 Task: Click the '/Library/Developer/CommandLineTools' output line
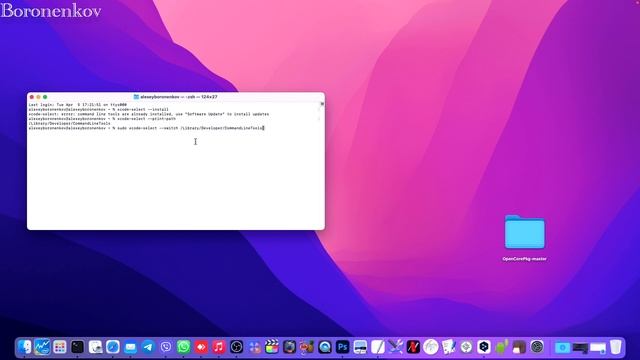click(x=69, y=123)
